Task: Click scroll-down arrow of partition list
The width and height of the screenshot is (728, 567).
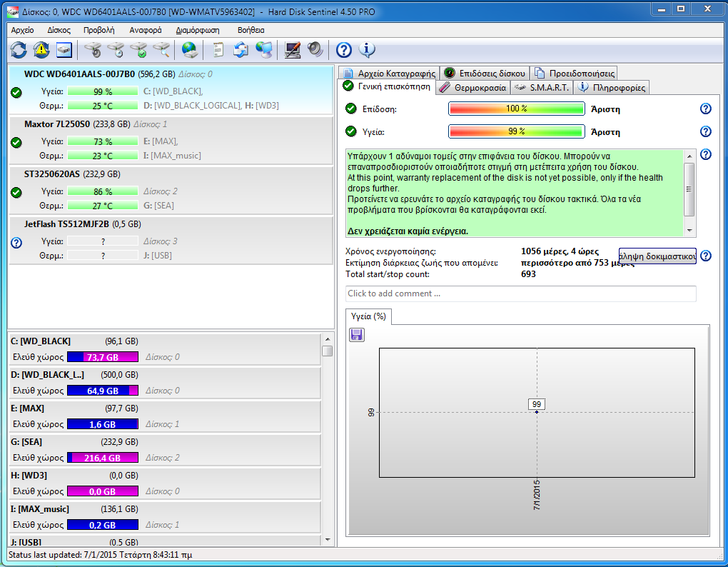Action: [x=328, y=540]
